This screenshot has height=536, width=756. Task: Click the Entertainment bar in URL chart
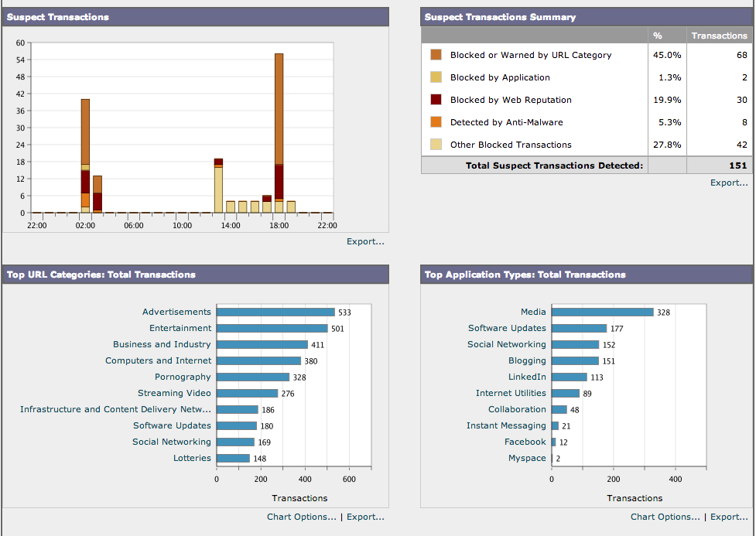(272, 328)
